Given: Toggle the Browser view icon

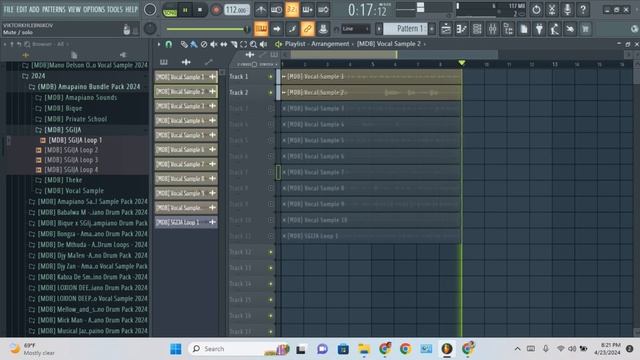Looking at the screenshot, I should [508, 29].
